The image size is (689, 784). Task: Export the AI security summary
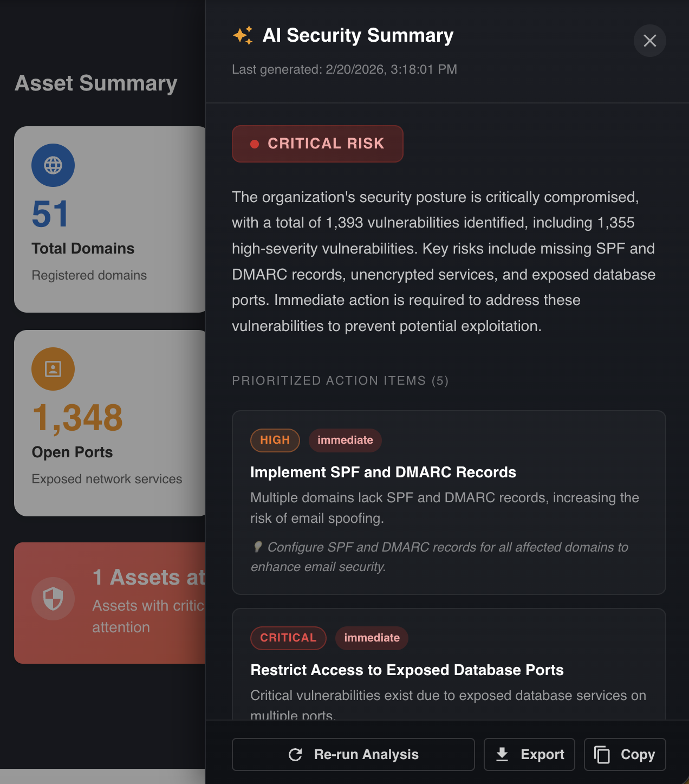point(529,754)
